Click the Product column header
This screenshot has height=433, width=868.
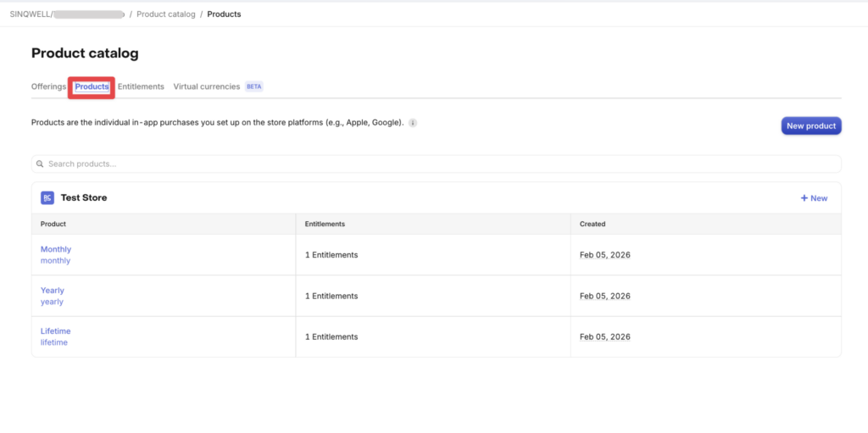[x=53, y=224]
